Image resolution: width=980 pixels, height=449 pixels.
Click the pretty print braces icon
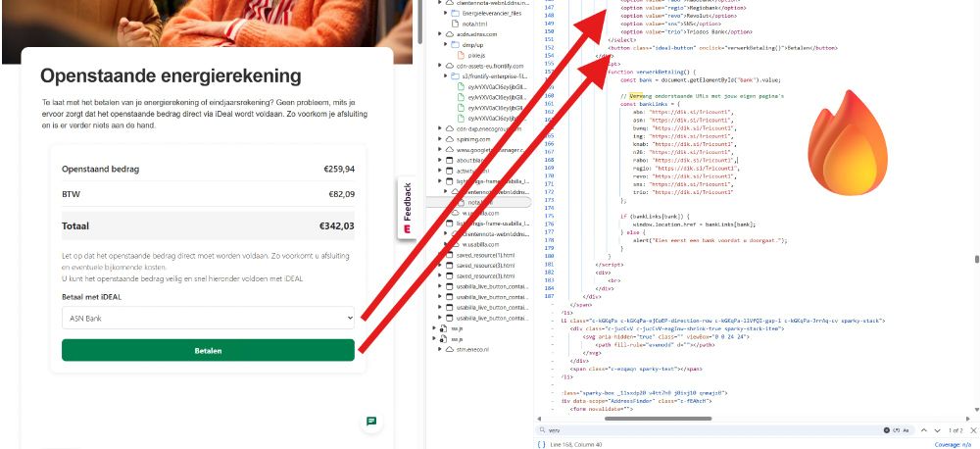point(541,444)
